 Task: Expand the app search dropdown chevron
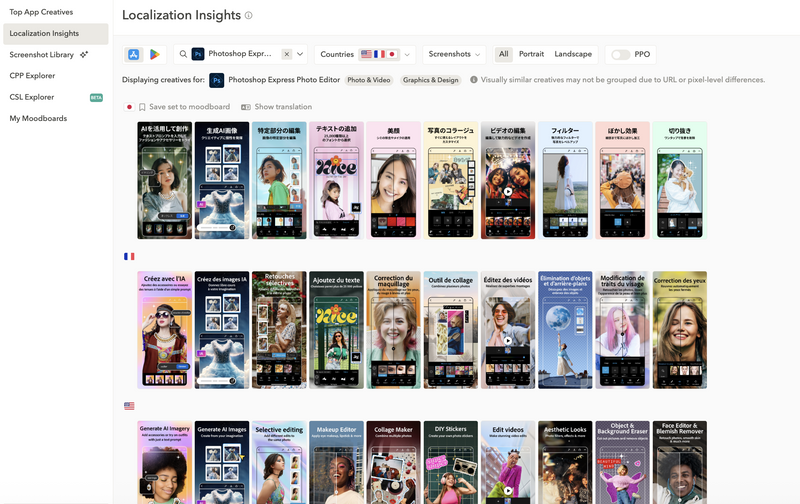[300, 54]
